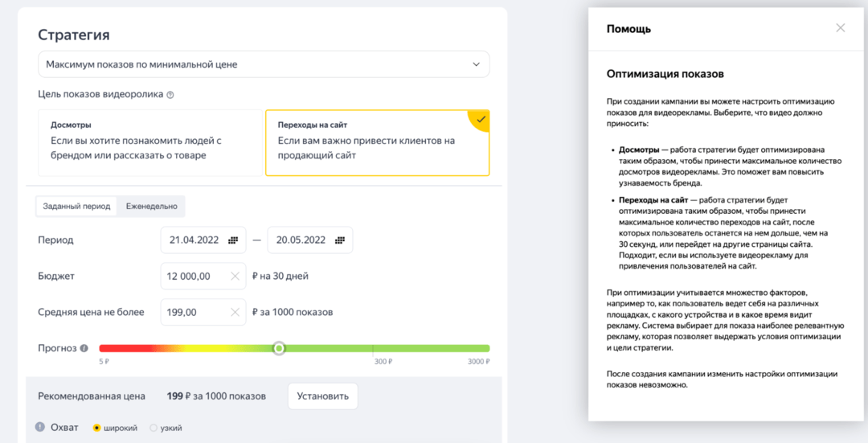Screen dimensions: 868x443
Task: Click the help icon next to 'Цель показов видеоролика'
Action: 170,95
